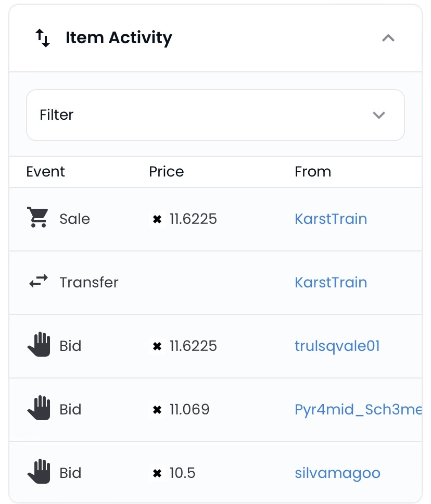The height and width of the screenshot is (504, 431).
Task: Click the Filter dropdown chevron arrow
Action: [x=378, y=115]
